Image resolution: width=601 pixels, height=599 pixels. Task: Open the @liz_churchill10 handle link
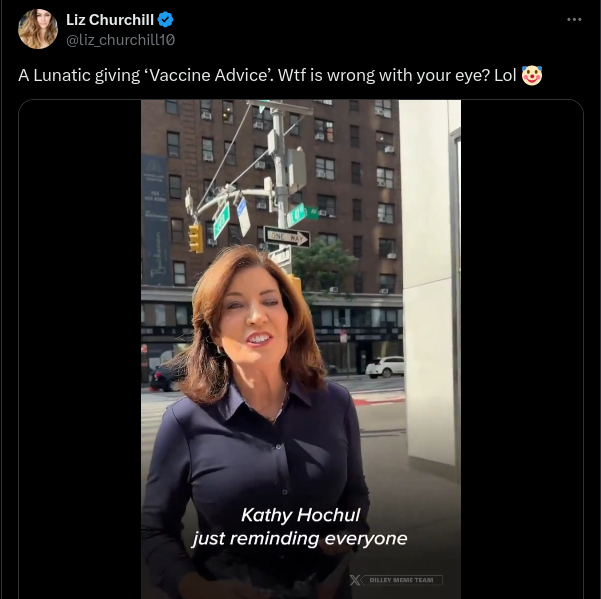click(120, 40)
